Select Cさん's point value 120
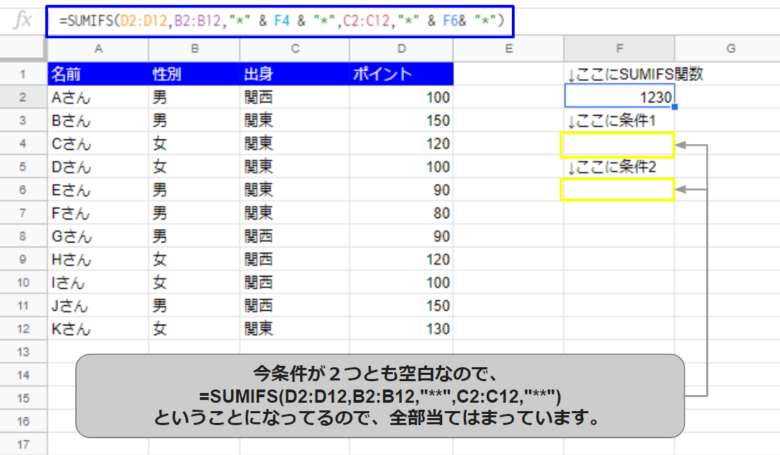Viewport: 780px width, 455px height. (401, 144)
